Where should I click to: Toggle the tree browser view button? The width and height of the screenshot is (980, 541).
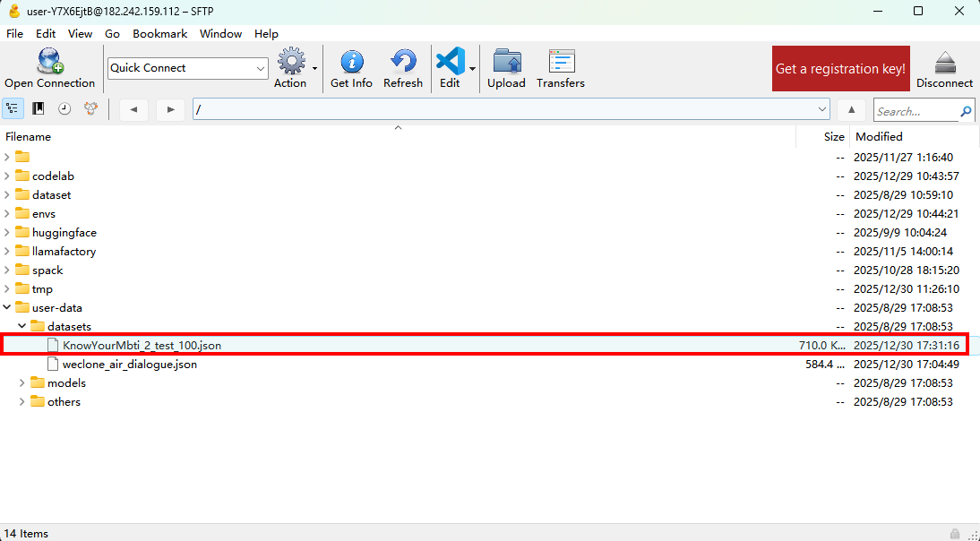tap(13, 108)
